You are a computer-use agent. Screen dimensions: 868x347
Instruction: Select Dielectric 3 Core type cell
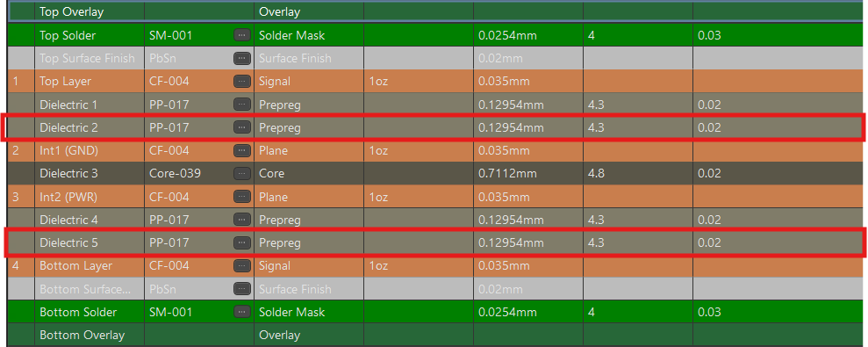[309, 174]
